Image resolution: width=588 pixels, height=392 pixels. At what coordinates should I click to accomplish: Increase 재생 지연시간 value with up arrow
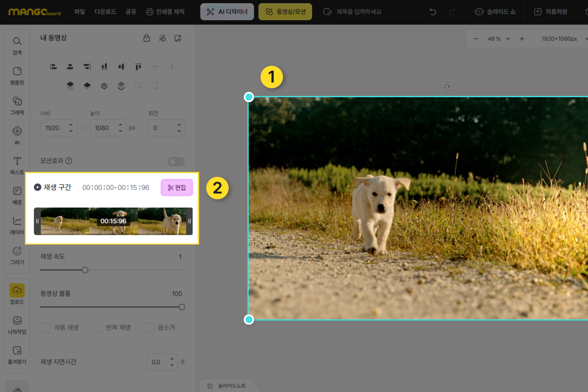(172, 359)
